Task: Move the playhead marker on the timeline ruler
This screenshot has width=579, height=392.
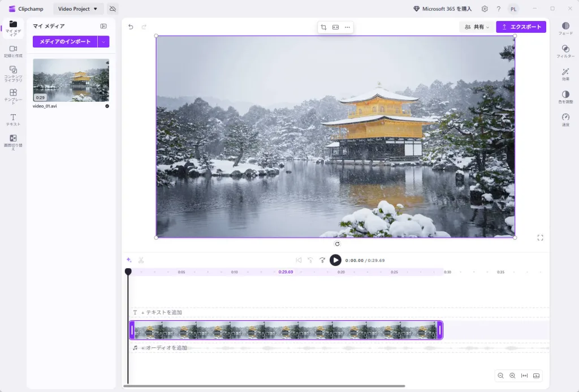Action: click(128, 272)
